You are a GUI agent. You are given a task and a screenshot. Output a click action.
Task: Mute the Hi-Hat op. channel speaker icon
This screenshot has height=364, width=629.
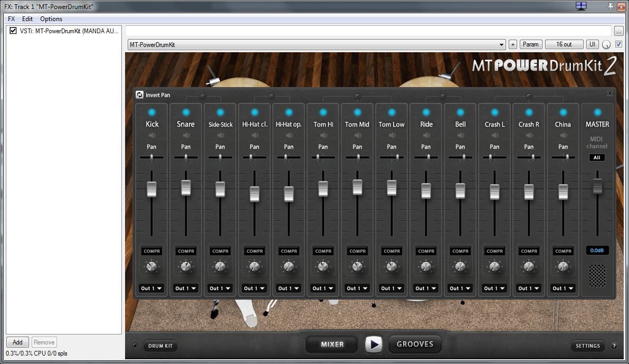289,136
